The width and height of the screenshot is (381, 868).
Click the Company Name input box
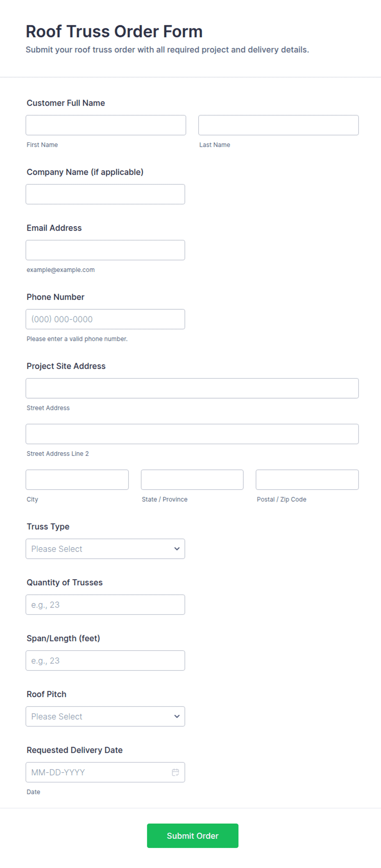coord(105,194)
